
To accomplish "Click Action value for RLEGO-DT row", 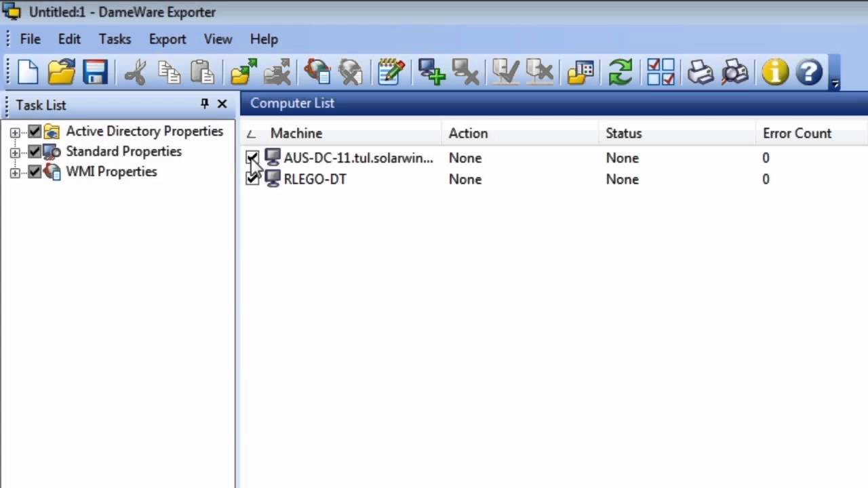I will click(x=465, y=179).
